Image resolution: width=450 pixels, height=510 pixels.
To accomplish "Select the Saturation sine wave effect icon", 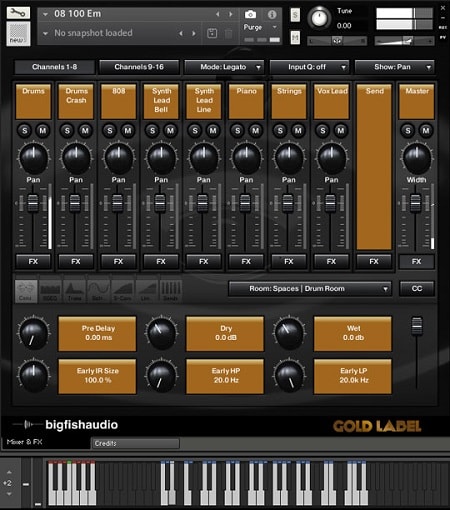I will point(98,291).
